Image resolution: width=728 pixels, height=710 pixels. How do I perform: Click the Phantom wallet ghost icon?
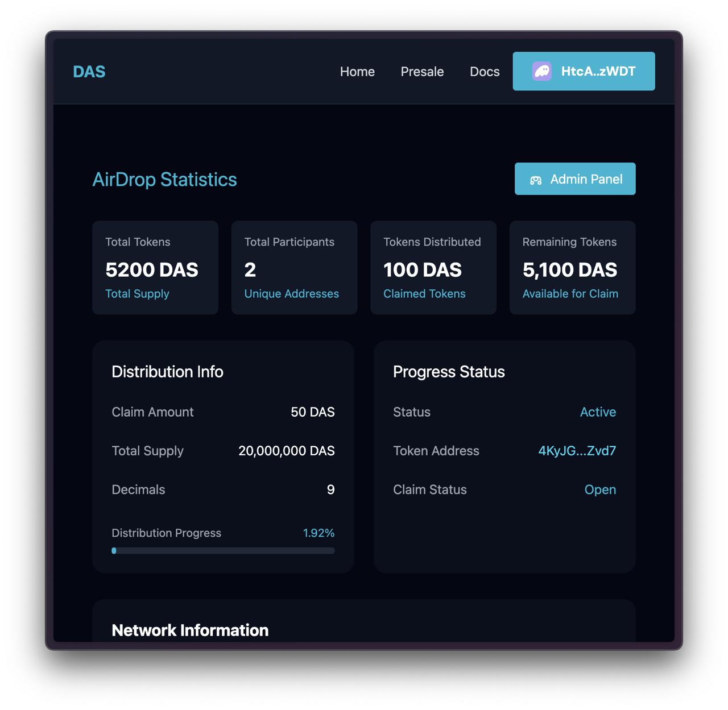(541, 71)
